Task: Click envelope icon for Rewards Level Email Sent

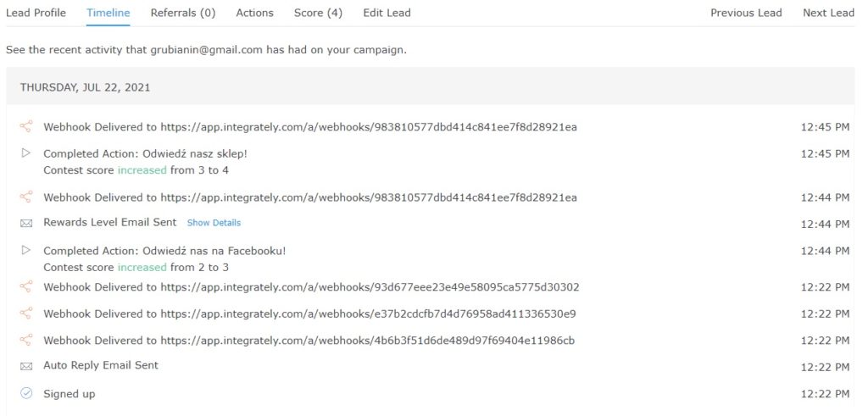Action: click(26, 224)
